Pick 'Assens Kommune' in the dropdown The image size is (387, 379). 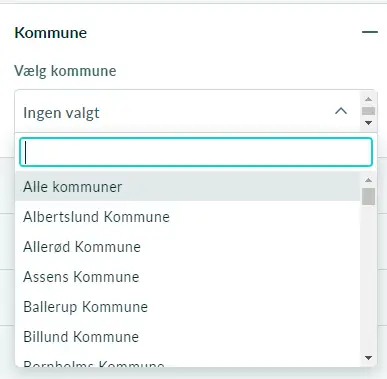[x=188, y=277]
